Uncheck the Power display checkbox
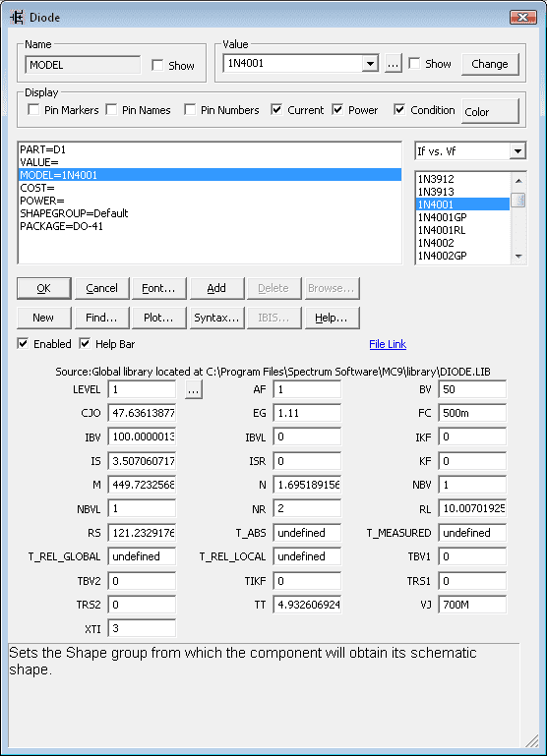The width and height of the screenshot is (547, 756). coord(337,109)
